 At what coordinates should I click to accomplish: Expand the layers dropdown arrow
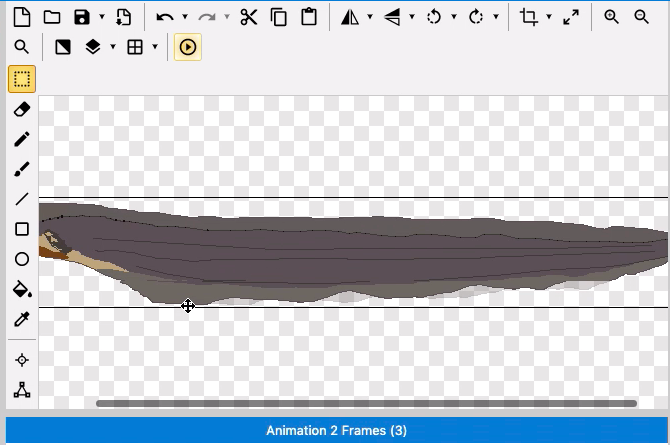113,47
